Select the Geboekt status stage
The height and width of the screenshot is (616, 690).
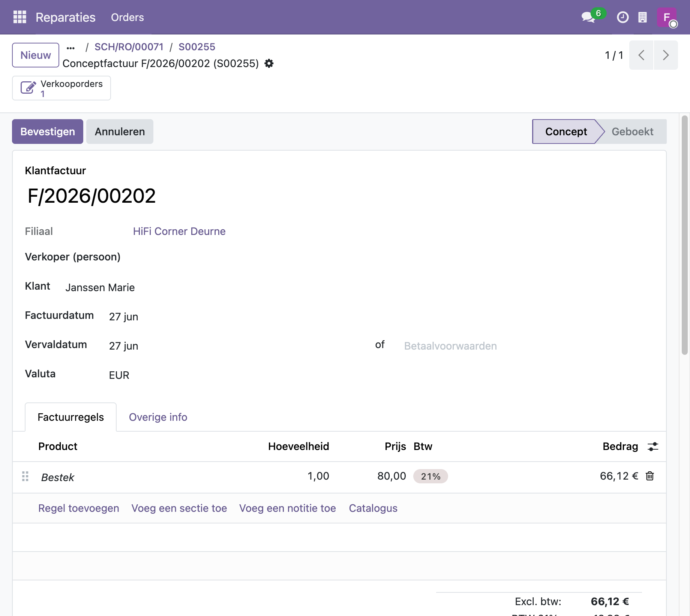[x=632, y=132]
